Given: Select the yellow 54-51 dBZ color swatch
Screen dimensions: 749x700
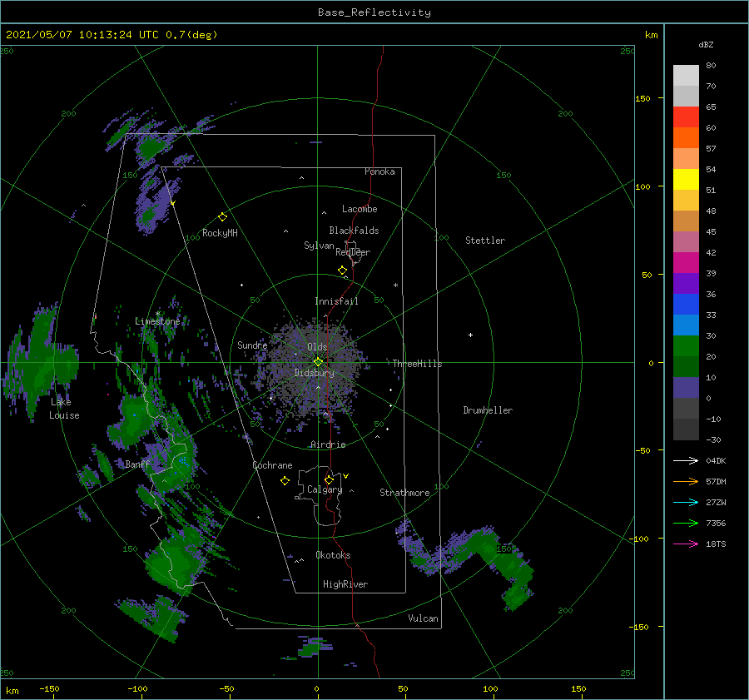Looking at the screenshot, I should (x=686, y=180).
